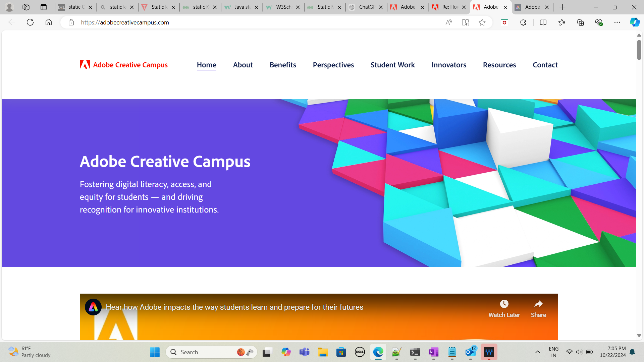Open Outlook from the taskbar
Image resolution: width=644 pixels, height=362 pixels.
point(471,352)
